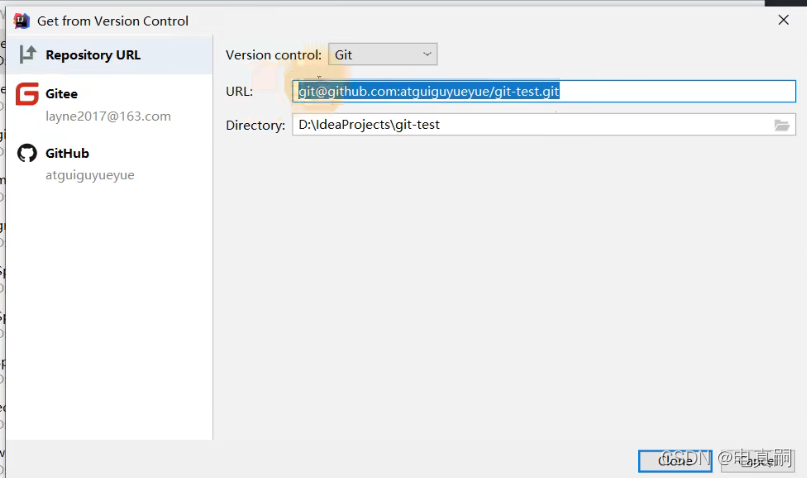Screen dimensions: 807x478
Task: Click the atguiguyueyue GitHub account text
Action: pyautogui.click(x=90, y=175)
